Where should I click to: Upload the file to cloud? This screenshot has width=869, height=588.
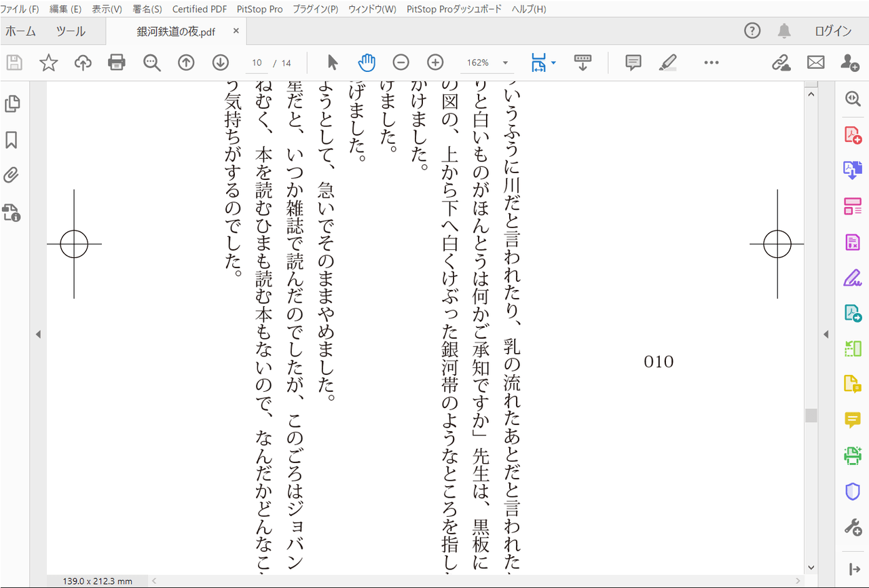83,62
